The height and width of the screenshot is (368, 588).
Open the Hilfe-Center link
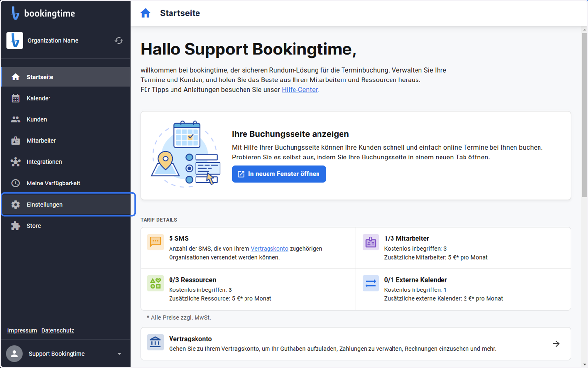coord(300,90)
